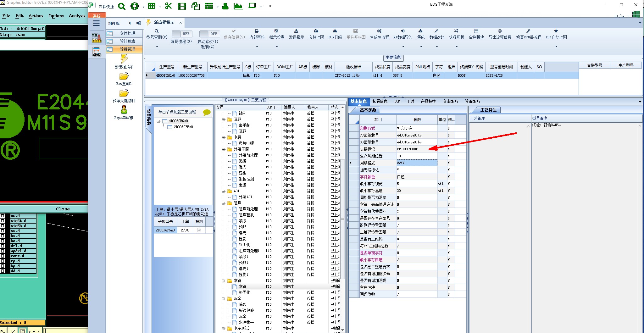This screenshot has width=644, height=333.
Task: Click 指示检查 checkmark toolbar button
Action: [x=277, y=34]
